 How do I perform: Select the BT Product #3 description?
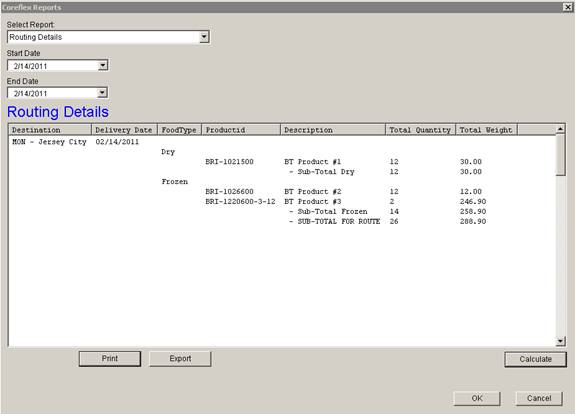pyautogui.click(x=312, y=201)
